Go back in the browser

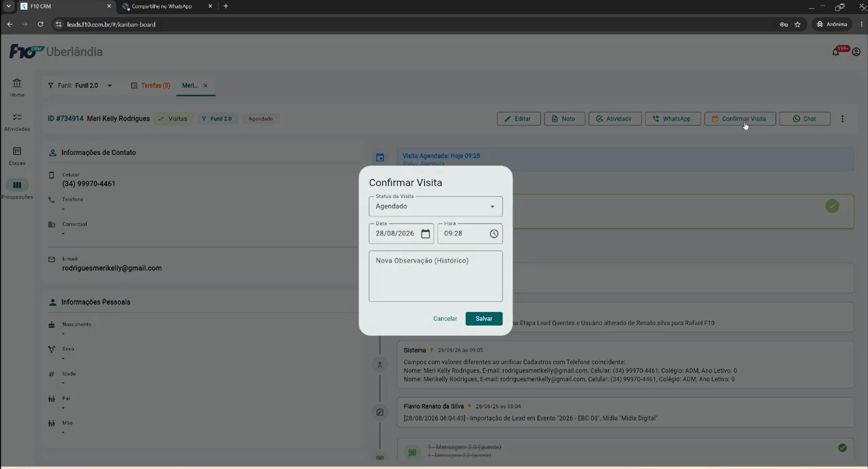pyautogui.click(x=10, y=24)
